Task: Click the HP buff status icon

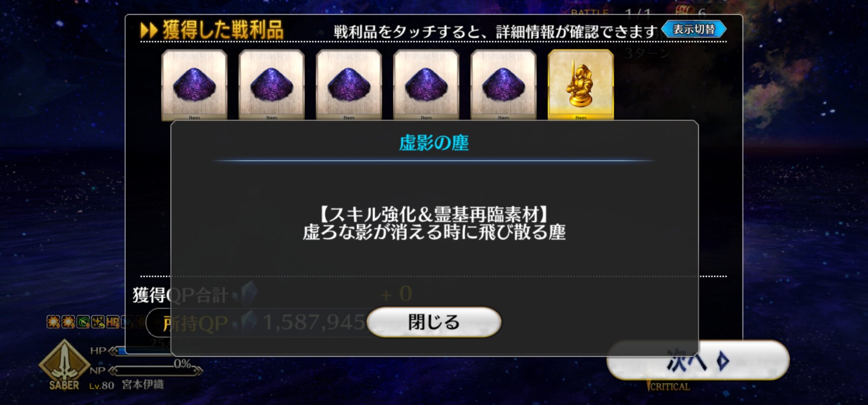Action: [112, 322]
